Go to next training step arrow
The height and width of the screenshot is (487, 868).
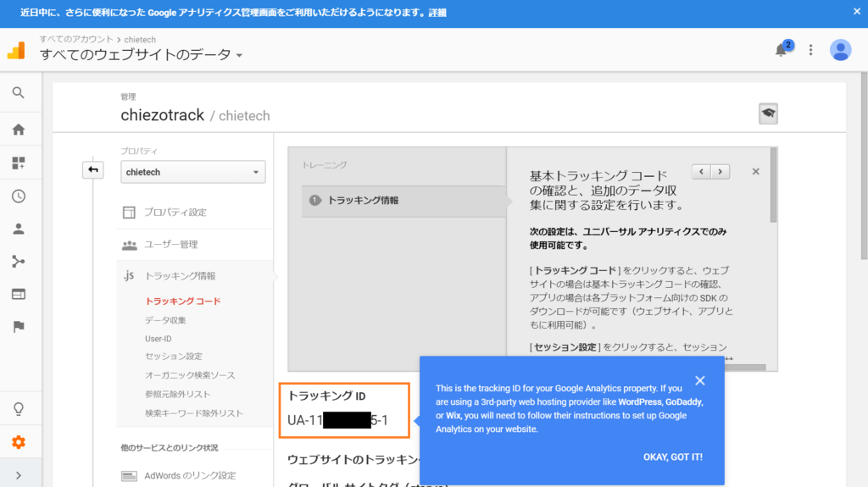721,172
